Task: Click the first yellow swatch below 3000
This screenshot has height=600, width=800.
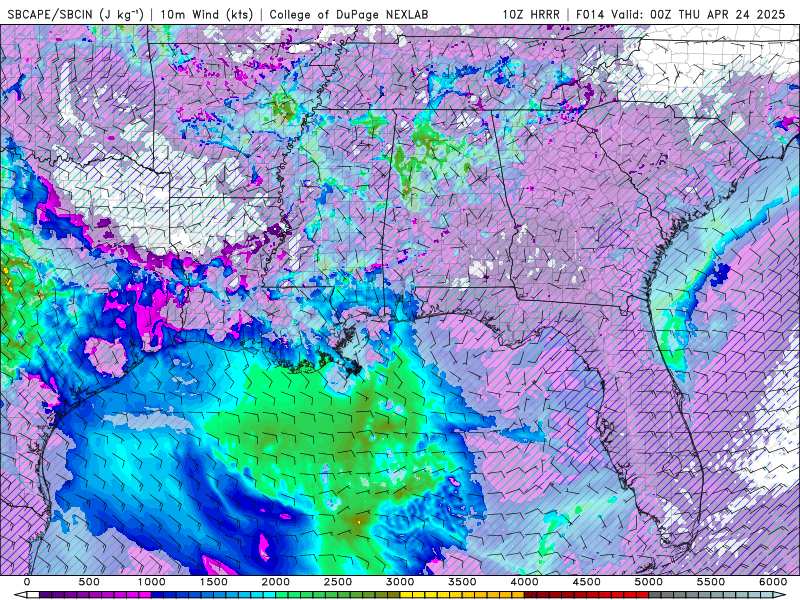Action: (x=406, y=595)
